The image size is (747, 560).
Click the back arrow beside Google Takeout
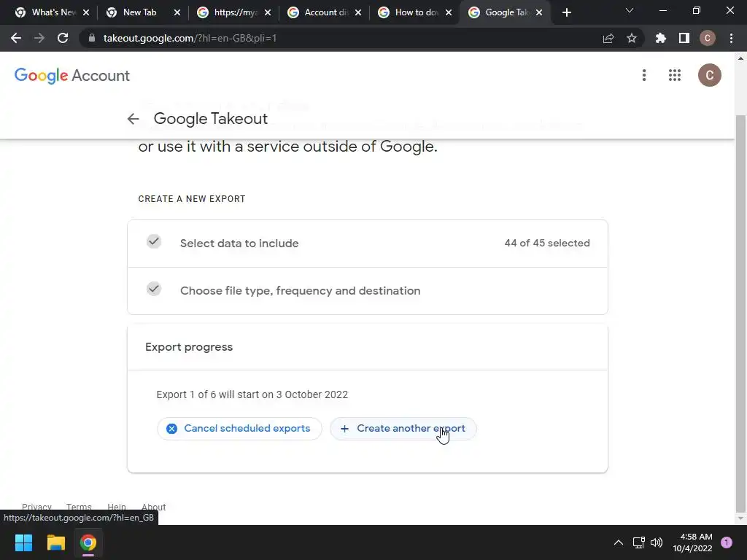tap(133, 119)
